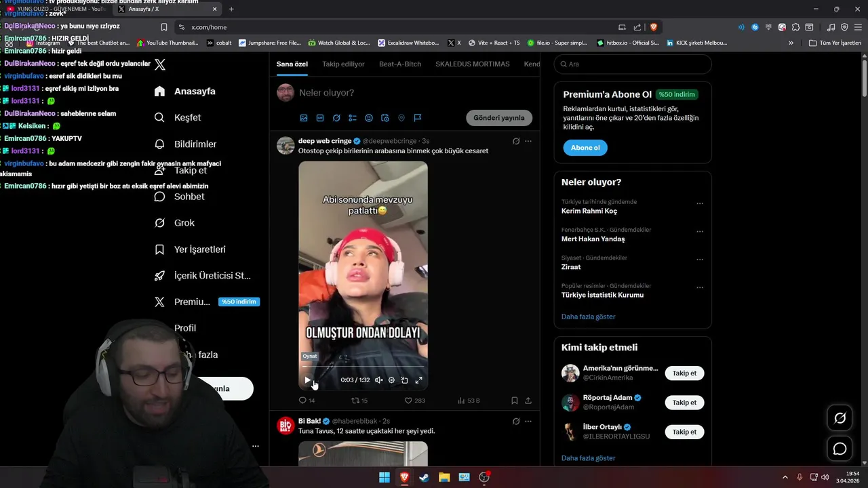Open Windows Start menu
Image resolution: width=868 pixels, height=488 pixels.
pyautogui.click(x=384, y=477)
